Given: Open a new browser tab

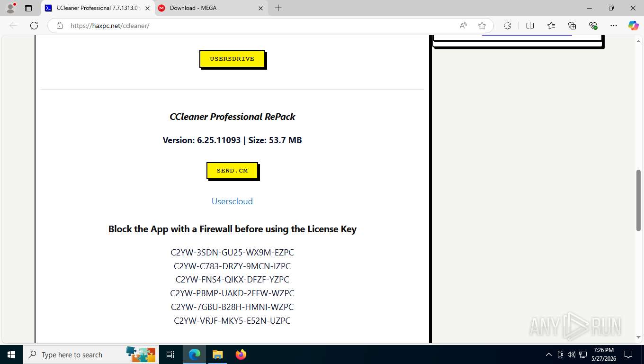Looking at the screenshot, I should (x=278, y=8).
